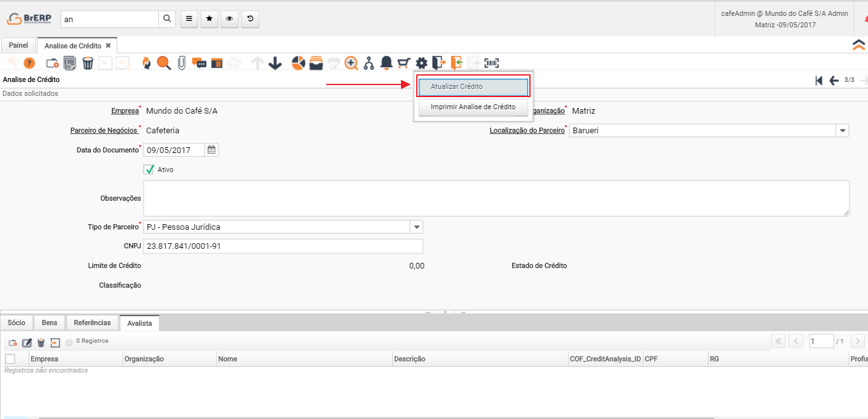Open the magnifier find record icon
The height and width of the screenshot is (419, 868).
[x=164, y=63]
